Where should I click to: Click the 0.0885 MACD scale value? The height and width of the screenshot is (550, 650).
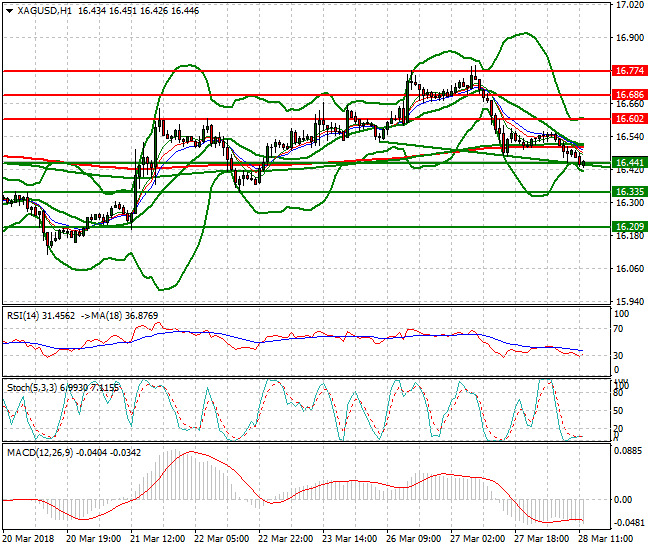click(628, 451)
